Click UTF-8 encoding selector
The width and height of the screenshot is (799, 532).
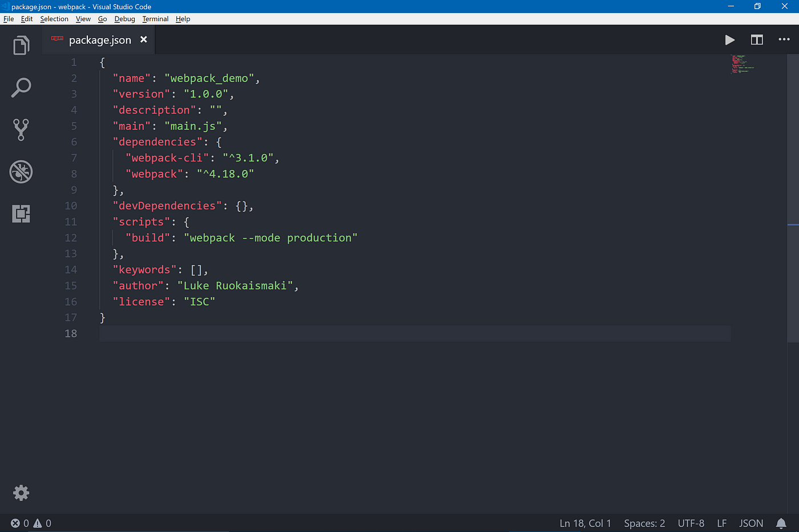691,523
